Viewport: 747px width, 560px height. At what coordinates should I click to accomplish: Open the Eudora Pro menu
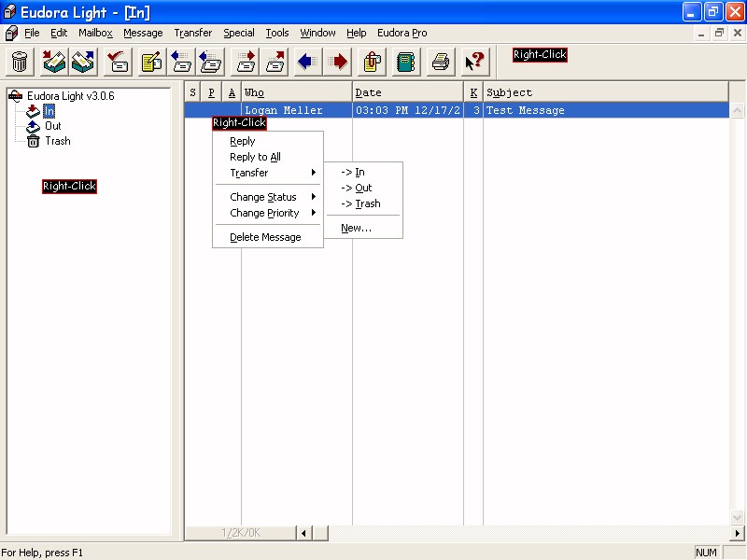[x=402, y=33]
